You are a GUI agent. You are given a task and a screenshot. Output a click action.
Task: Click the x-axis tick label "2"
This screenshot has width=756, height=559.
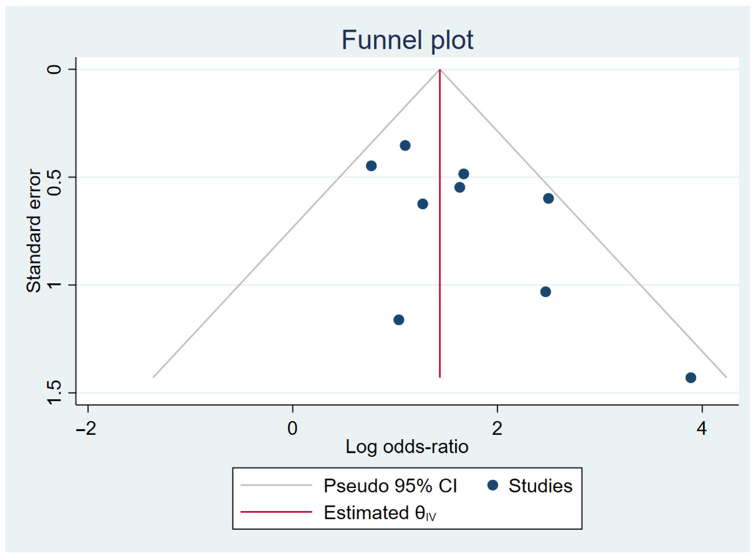coord(497,428)
